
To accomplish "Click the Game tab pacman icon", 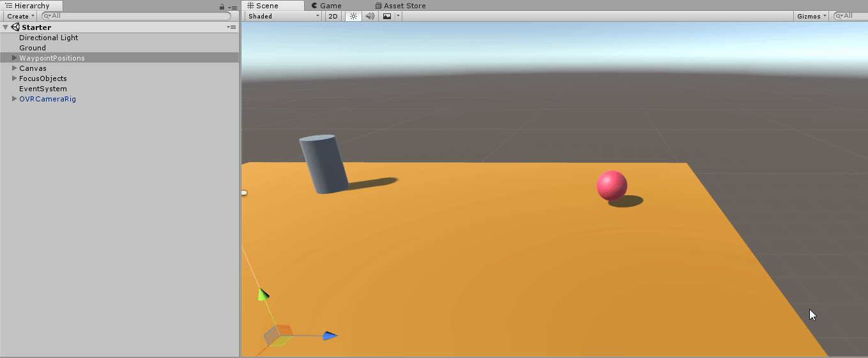I will coord(315,6).
